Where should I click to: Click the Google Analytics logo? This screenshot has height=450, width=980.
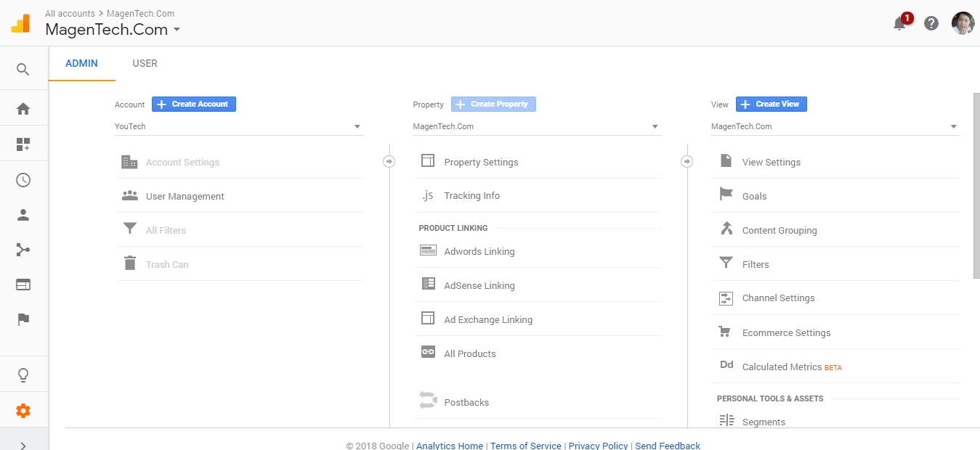point(20,23)
